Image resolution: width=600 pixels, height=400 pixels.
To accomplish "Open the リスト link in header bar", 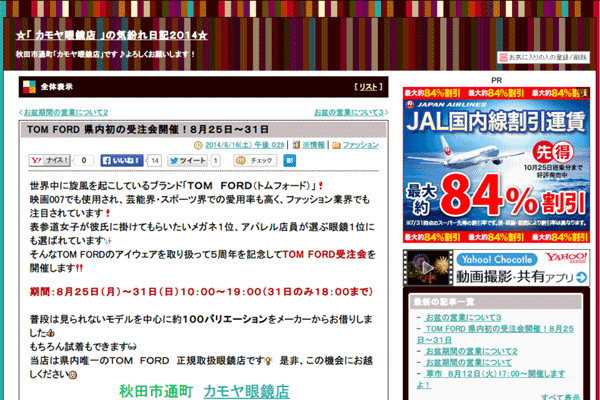I will [x=368, y=87].
